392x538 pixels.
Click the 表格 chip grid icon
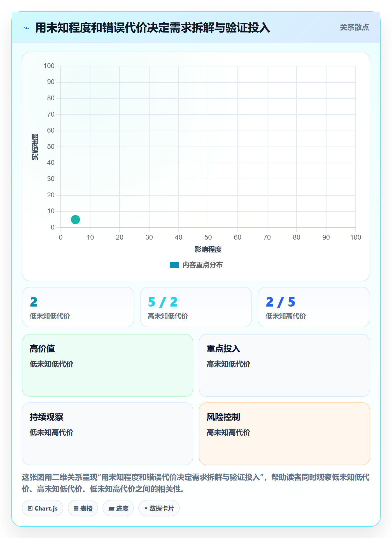(76, 509)
